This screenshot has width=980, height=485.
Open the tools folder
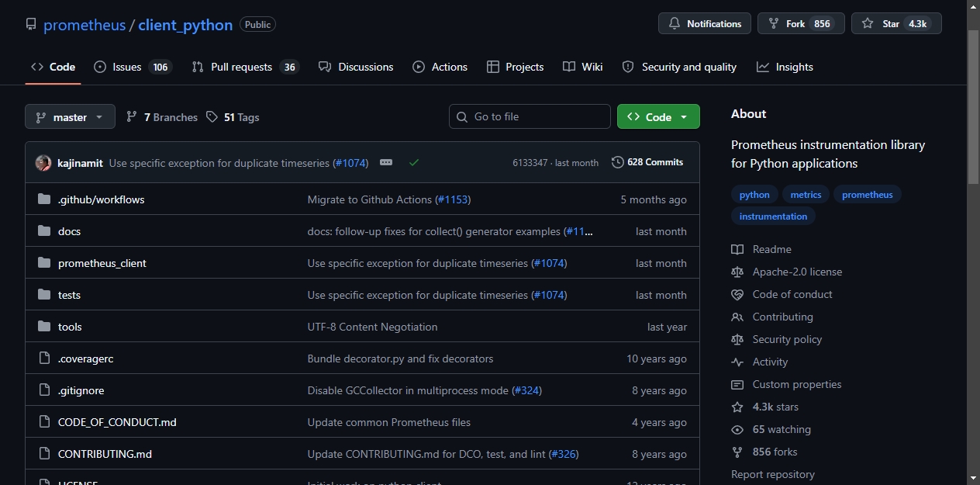70,327
